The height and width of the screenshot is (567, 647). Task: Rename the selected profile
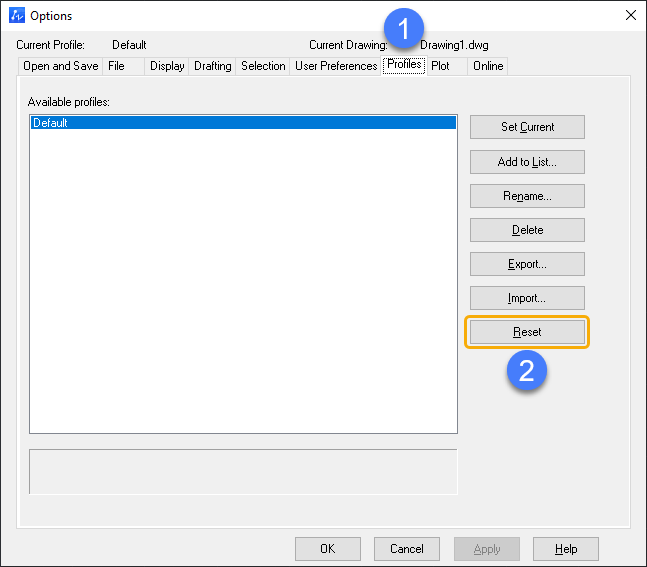click(x=527, y=196)
